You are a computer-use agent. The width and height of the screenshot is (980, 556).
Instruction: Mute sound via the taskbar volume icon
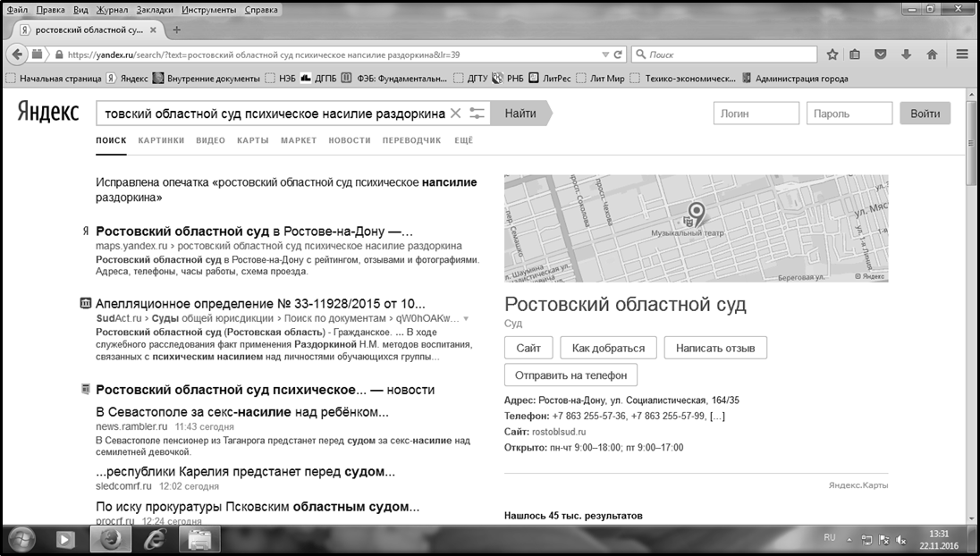[900, 539]
